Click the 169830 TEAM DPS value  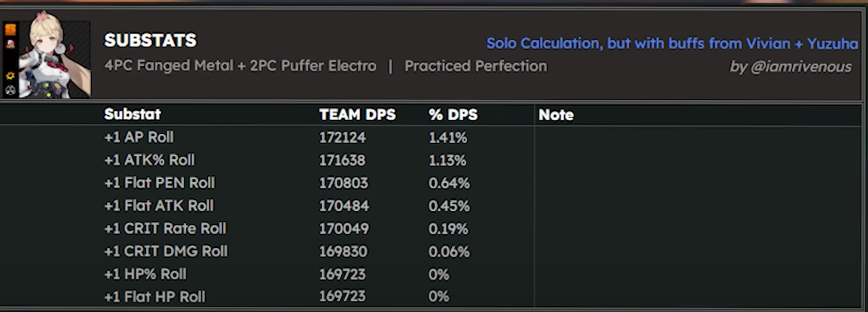343,251
